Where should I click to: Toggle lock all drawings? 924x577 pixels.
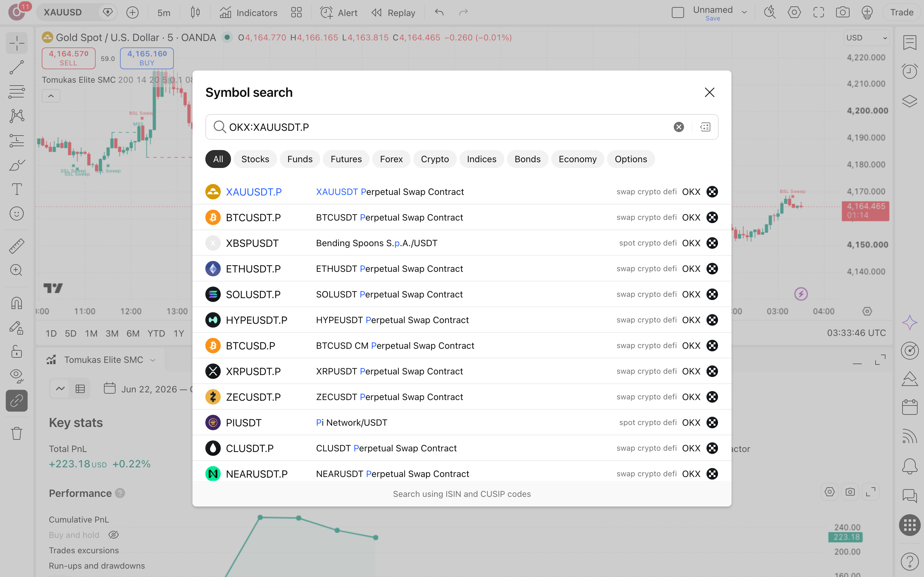pyautogui.click(x=16, y=351)
